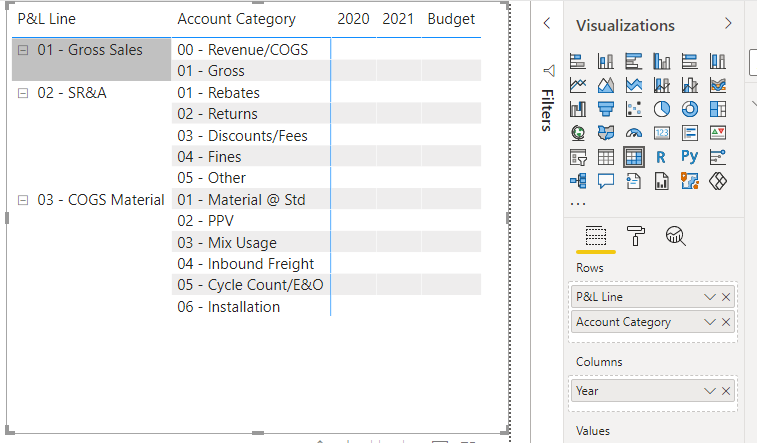Select the Pie chart visual

[x=662, y=109]
